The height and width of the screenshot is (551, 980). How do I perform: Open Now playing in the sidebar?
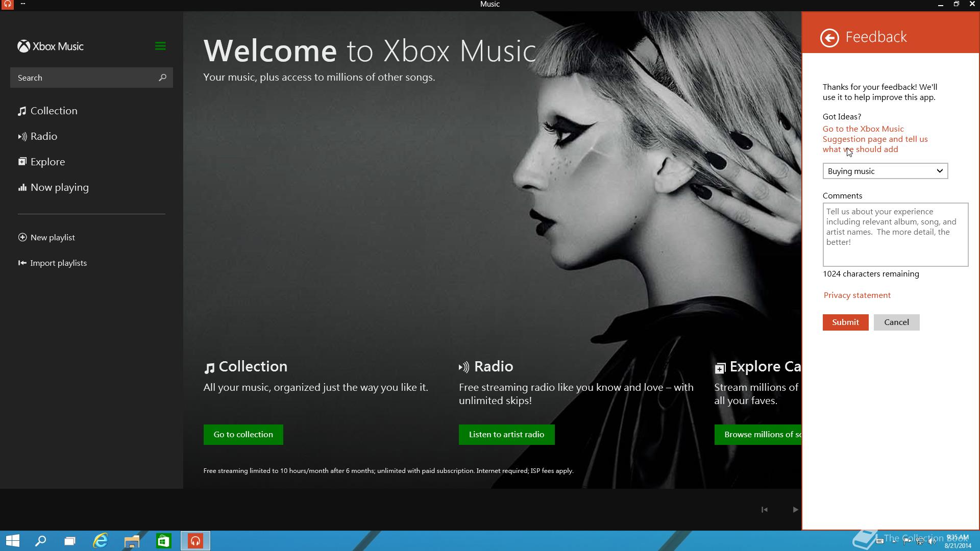(x=53, y=187)
